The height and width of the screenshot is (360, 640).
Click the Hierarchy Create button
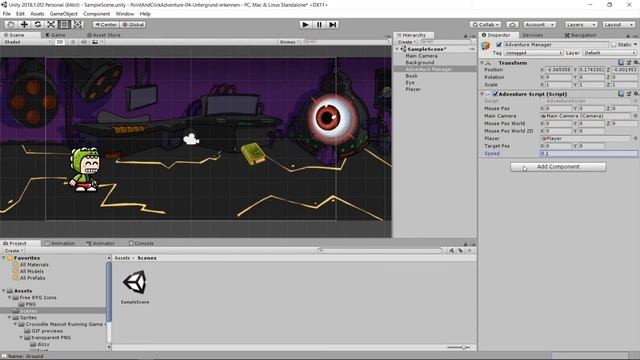coord(406,42)
